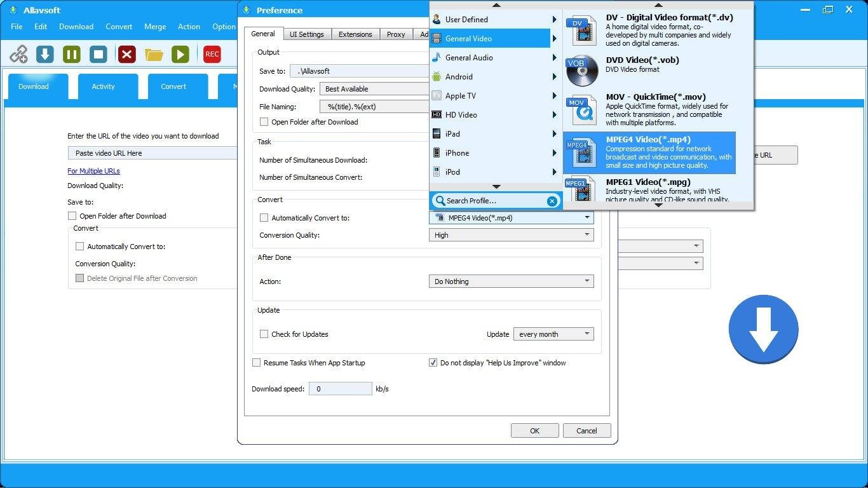
Task: Click For Multiple URLs link
Action: pos(93,171)
